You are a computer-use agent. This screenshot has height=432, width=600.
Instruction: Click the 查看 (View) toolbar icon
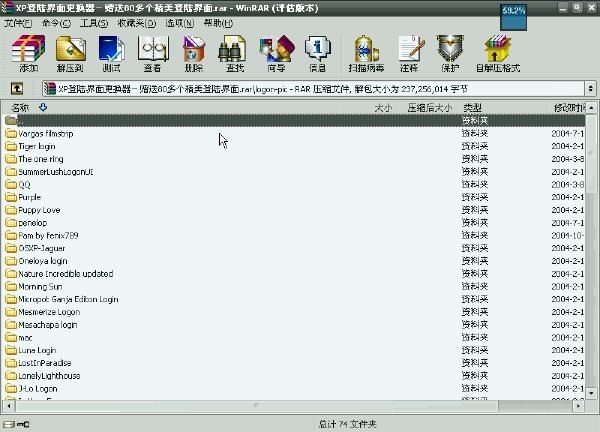153,54
